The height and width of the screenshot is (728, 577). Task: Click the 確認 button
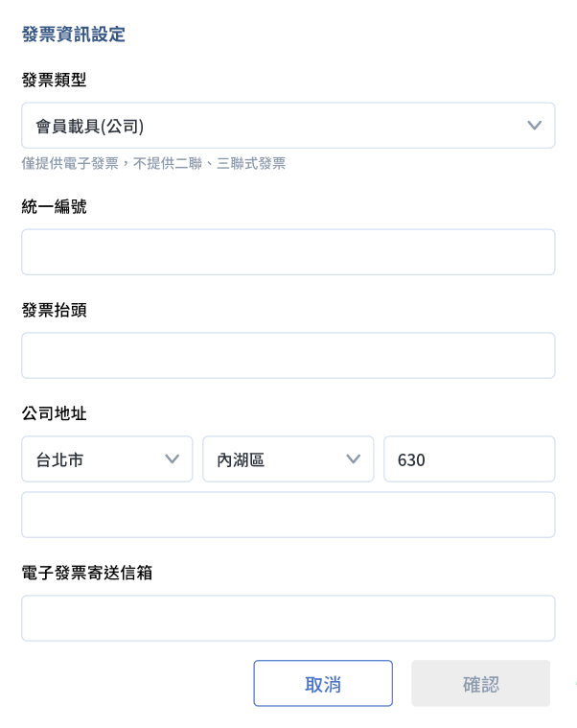(480, 684)
